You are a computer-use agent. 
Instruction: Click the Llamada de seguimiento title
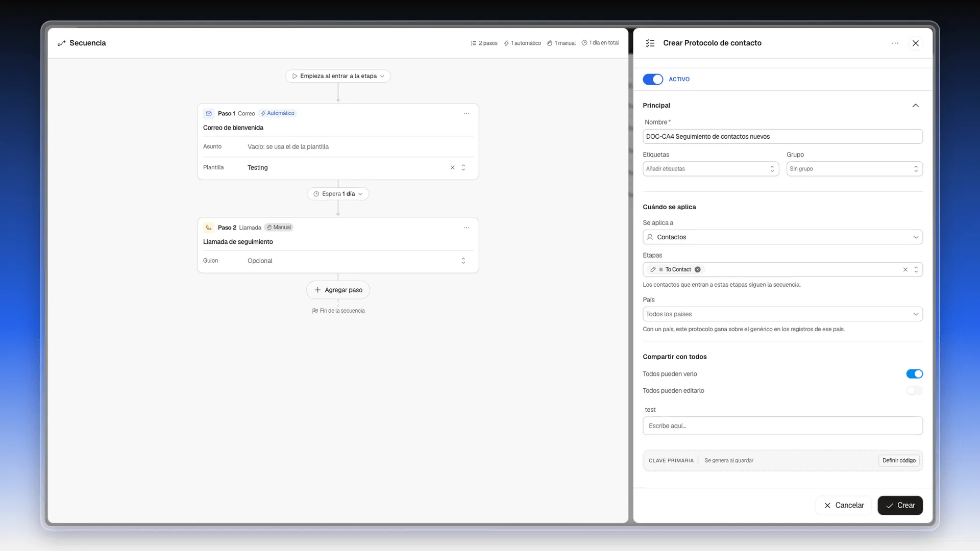pyautogui.click(x=238, y=242)
